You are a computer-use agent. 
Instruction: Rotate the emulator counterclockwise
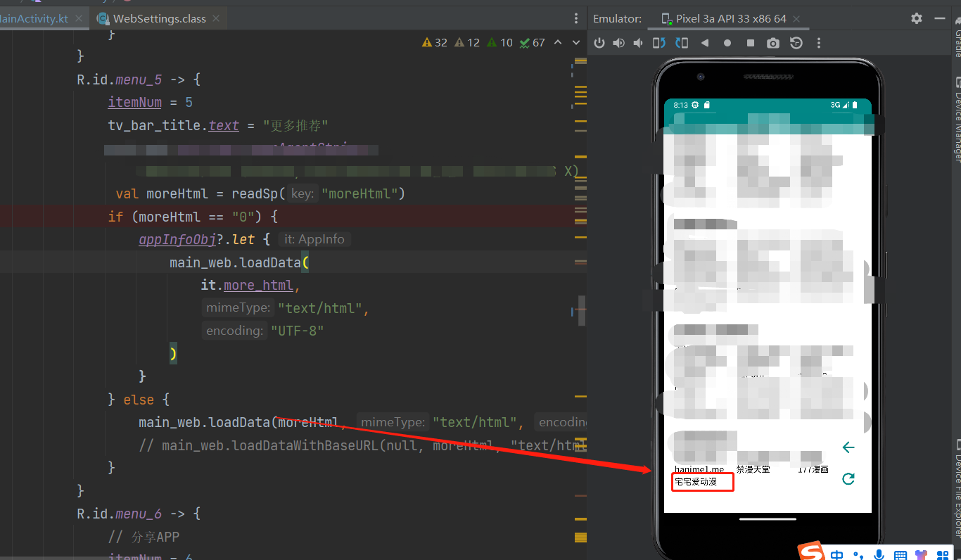tap(658, 43)
